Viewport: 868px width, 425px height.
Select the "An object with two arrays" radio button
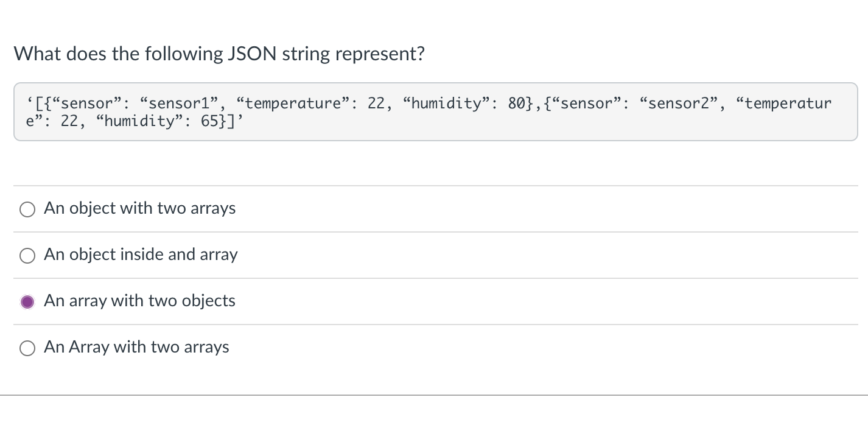[27, 209]
